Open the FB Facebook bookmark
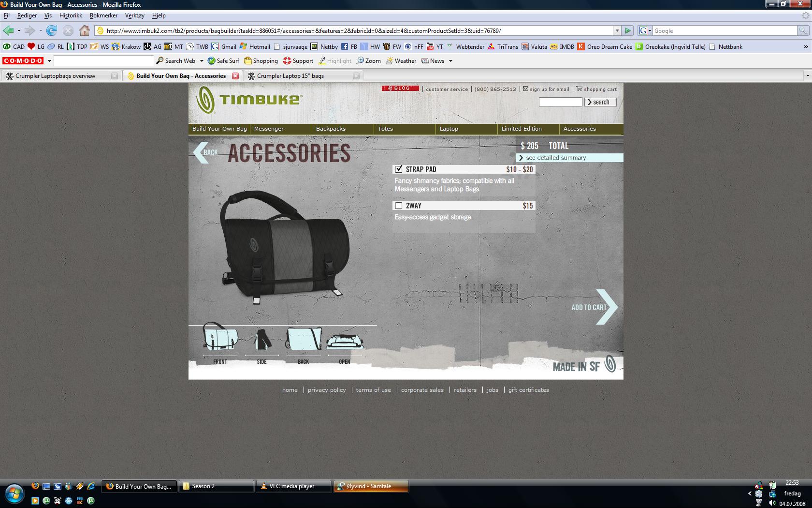812x508 pixels. 349,46
